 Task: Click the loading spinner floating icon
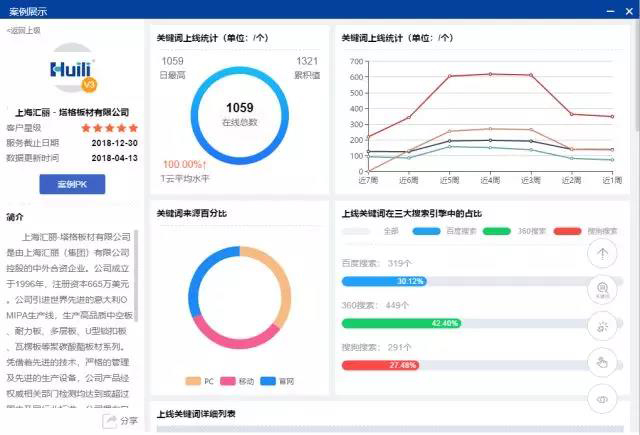(603, 326)
